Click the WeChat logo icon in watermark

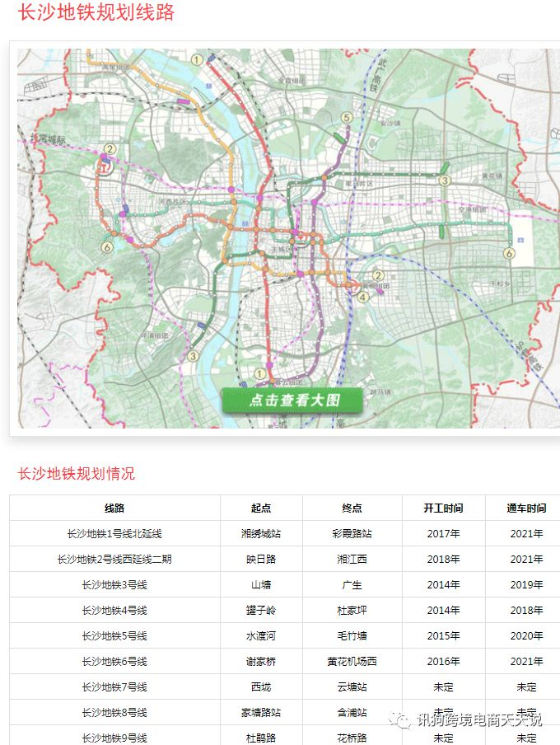tap(403, 719)
